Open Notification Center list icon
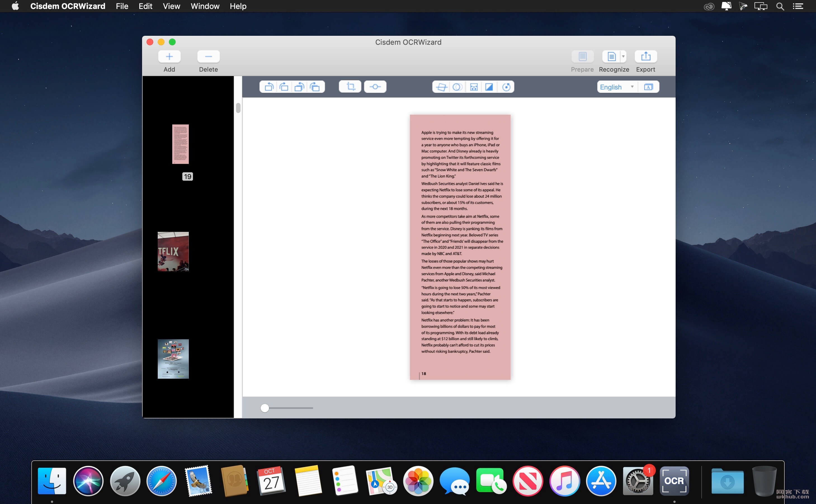 pos(798,6)
